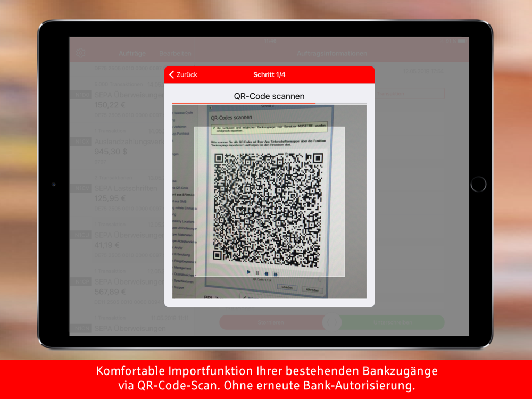Click the QR-Code scannen heading

[x=269, y=96]
